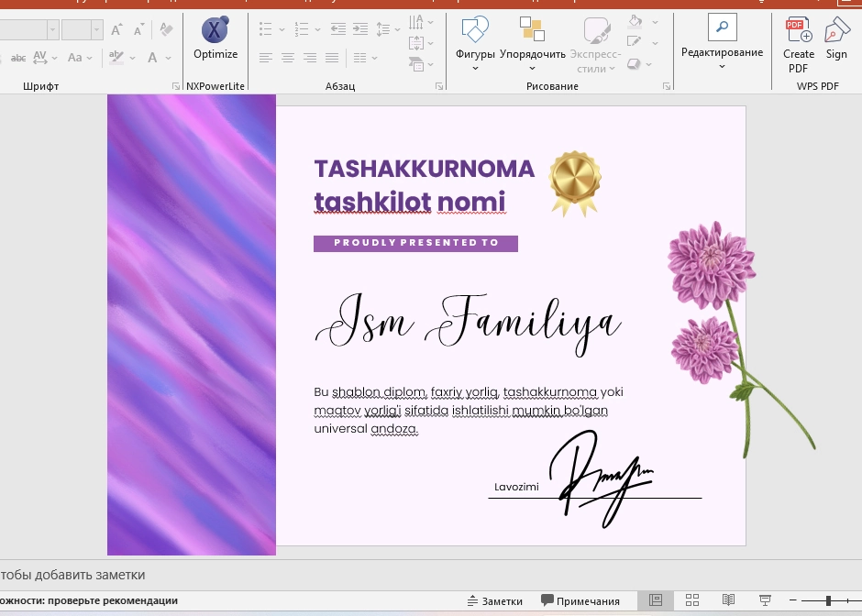The width and height of the screenshot is (862, 616).
Task: Open the Абзац dialog launcher
Action: [439, 86]
